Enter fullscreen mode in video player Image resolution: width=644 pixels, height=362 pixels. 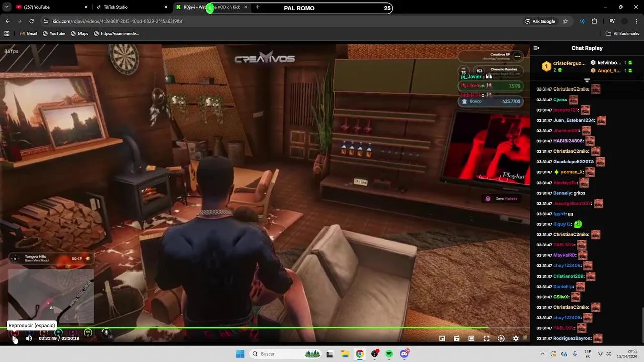[486, 338]
